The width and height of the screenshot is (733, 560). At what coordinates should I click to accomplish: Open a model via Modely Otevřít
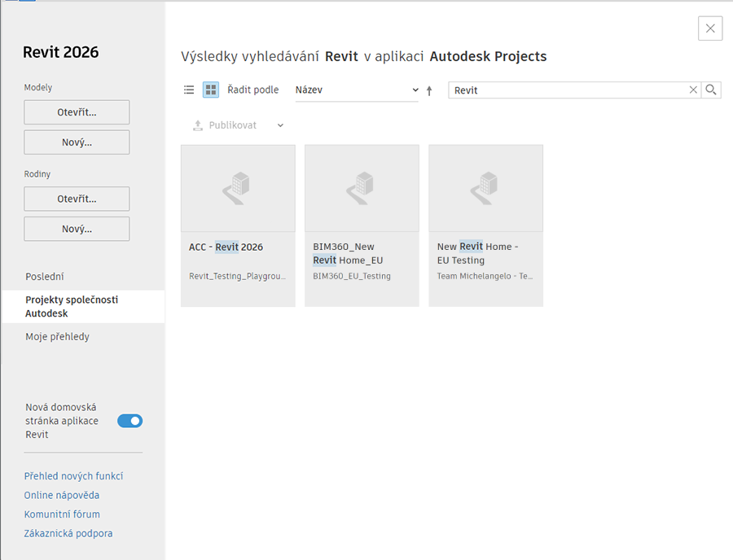point(77,112)
